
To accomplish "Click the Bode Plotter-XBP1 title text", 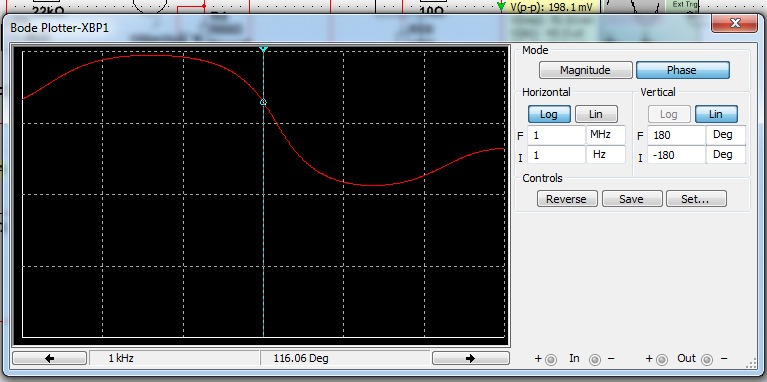I will click(59, 28).
